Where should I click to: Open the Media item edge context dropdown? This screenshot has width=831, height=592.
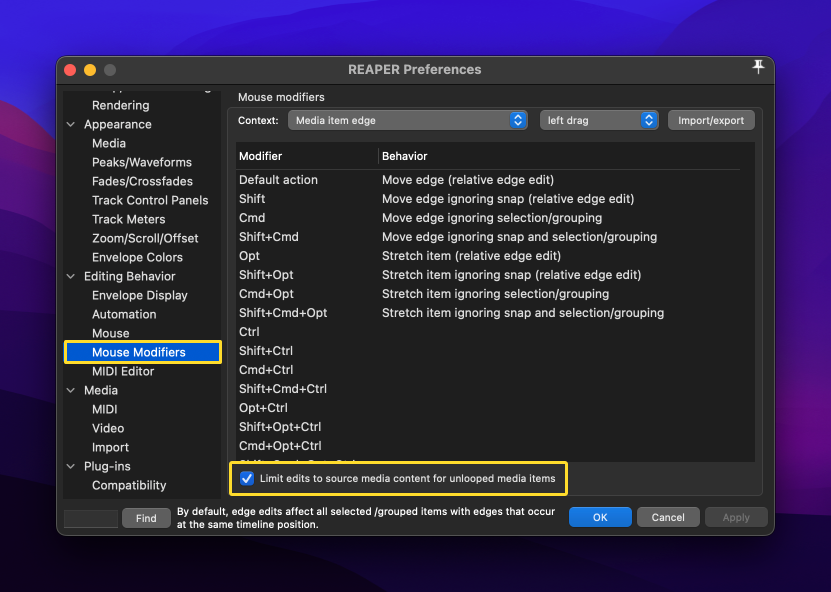pos(408,120)
